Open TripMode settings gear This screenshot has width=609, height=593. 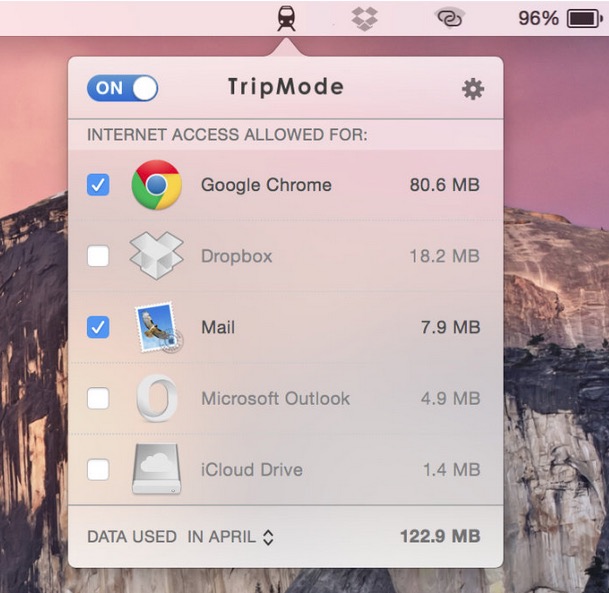click(x=473, y=89)
